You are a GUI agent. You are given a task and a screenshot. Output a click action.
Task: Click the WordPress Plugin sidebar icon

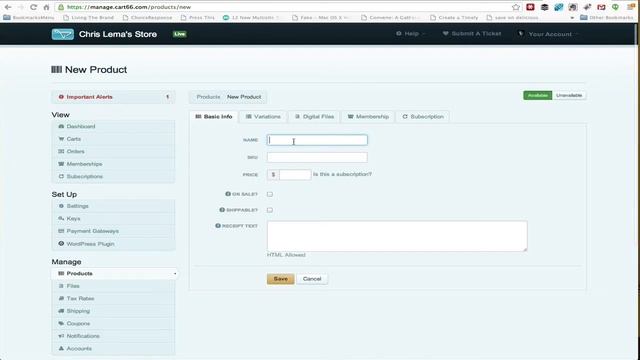click(x=61, y=244)
